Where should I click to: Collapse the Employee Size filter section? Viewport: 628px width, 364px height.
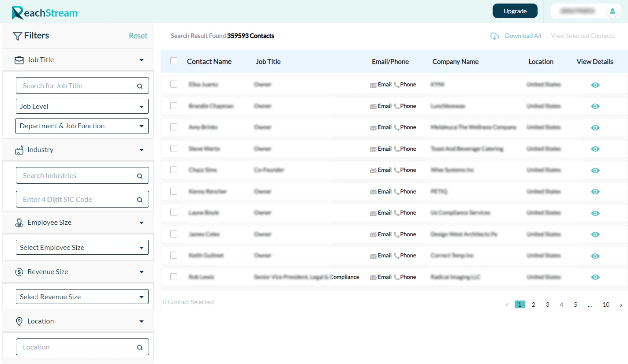pos(141,223)
